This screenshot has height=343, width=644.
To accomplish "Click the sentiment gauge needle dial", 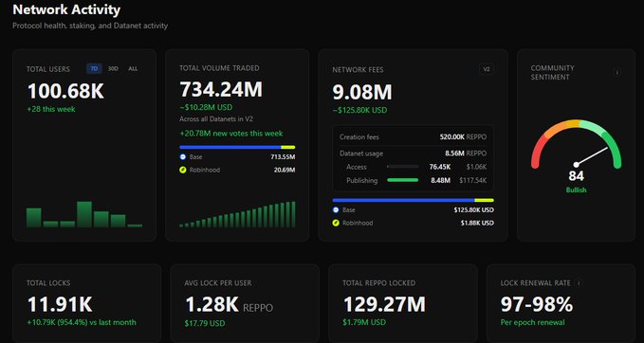I will coord(577,145).
